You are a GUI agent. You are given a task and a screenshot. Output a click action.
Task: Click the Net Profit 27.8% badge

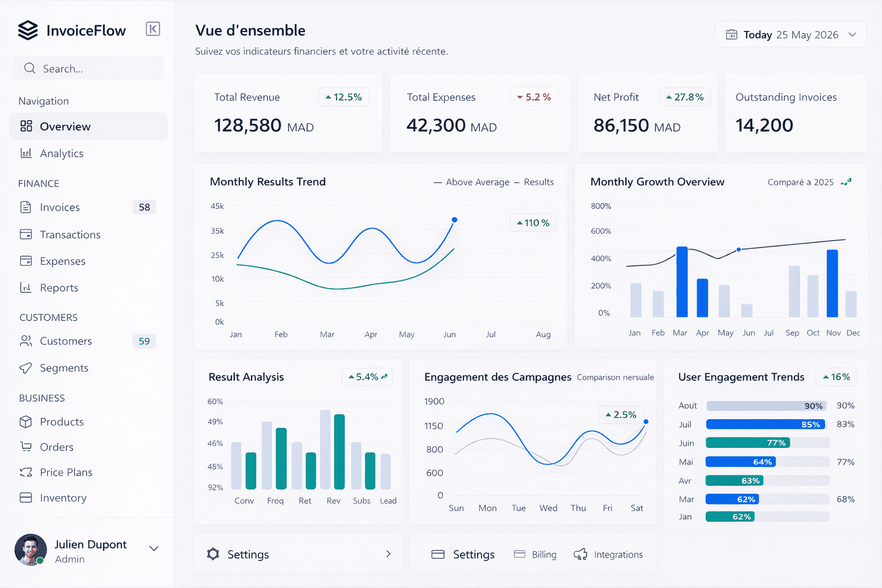685,97
